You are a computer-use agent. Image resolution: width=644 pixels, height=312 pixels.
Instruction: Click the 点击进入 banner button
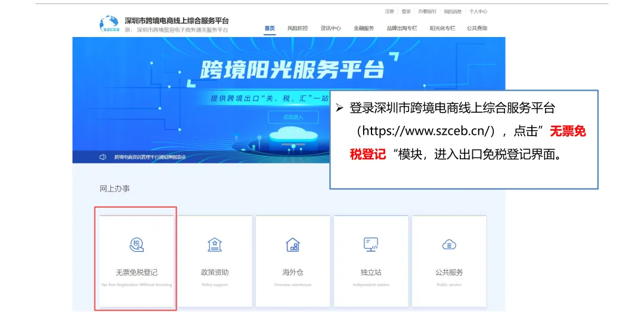[x=293, y=117]
